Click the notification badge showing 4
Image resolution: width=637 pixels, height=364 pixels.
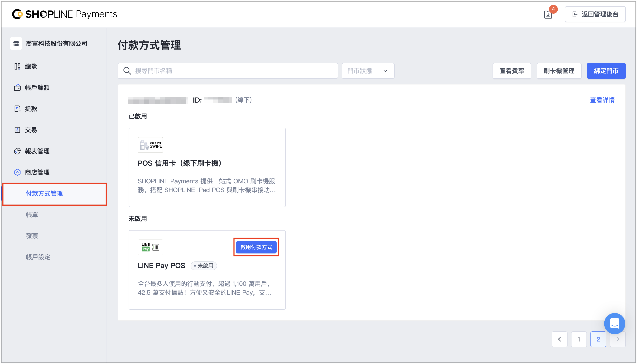click(553, 9)
